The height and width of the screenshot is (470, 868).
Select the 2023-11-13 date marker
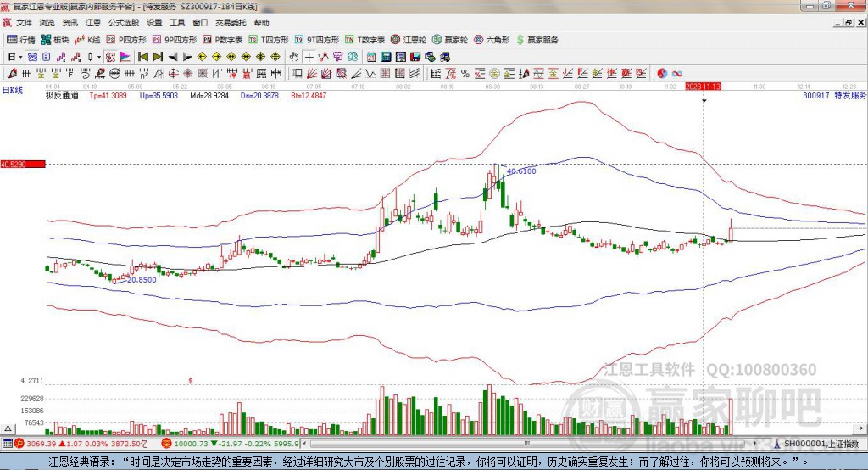pyautogui.click(x=703, y=87)
